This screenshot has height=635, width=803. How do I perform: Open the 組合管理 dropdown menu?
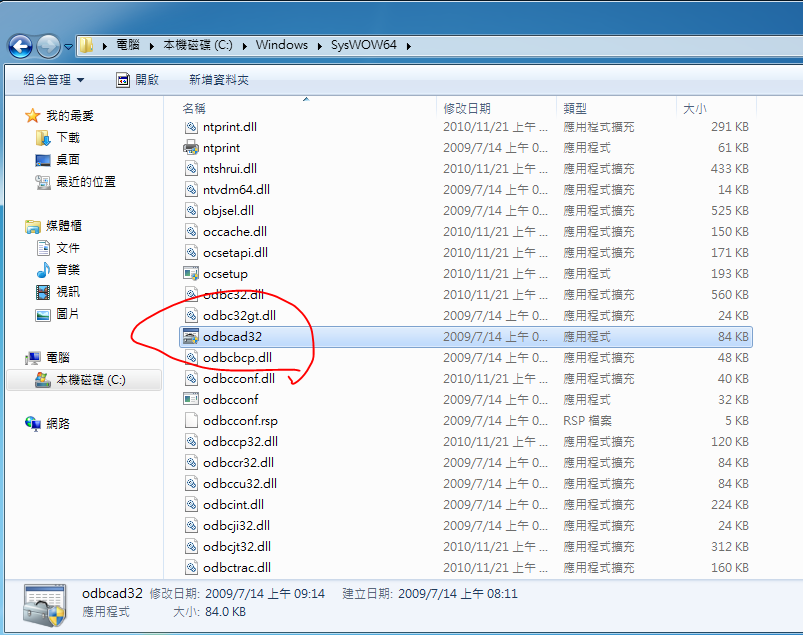(54, 80)
